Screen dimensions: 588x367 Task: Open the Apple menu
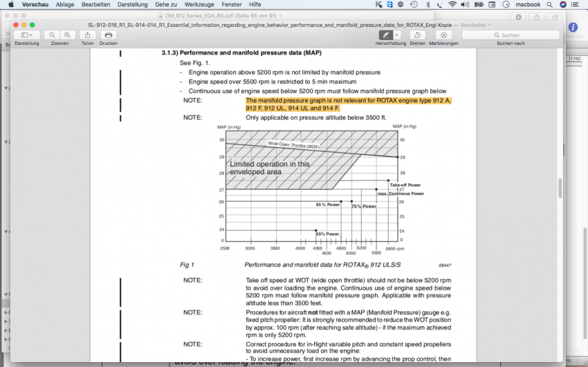coord(11,5)
